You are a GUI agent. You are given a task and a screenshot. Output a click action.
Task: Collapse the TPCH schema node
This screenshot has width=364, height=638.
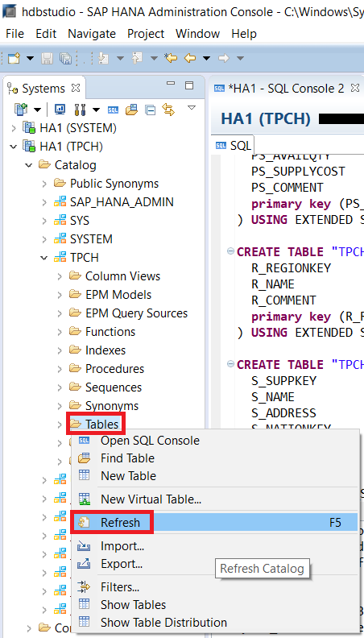(44, 258)
